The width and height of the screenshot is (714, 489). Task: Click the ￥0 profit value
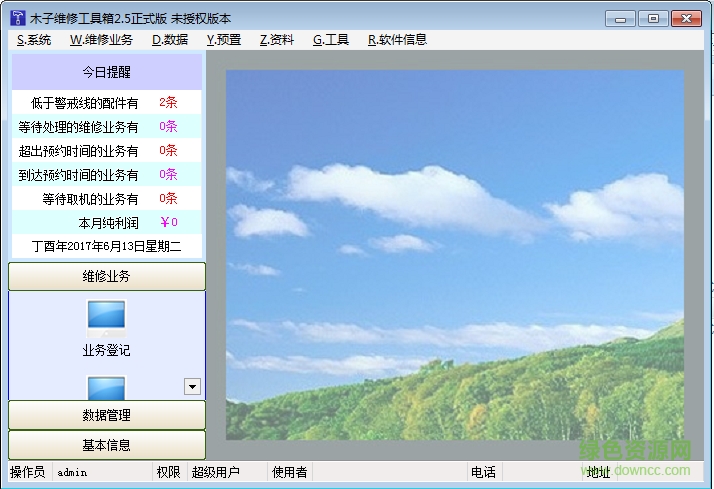coord(169,222)
